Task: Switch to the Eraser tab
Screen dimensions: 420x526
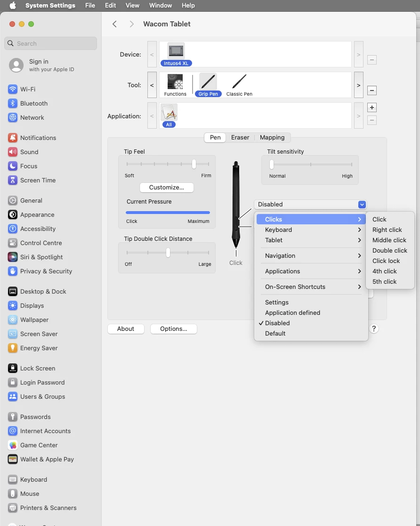Action: tap(240, 138)
